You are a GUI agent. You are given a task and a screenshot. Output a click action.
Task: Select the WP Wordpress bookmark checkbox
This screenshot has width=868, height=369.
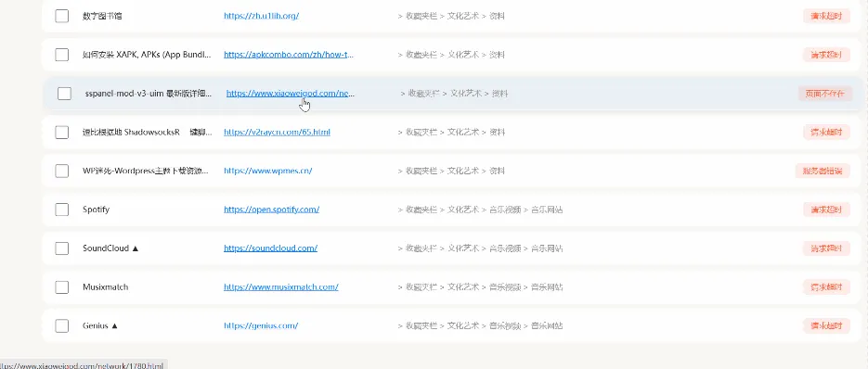pos(61,171)
